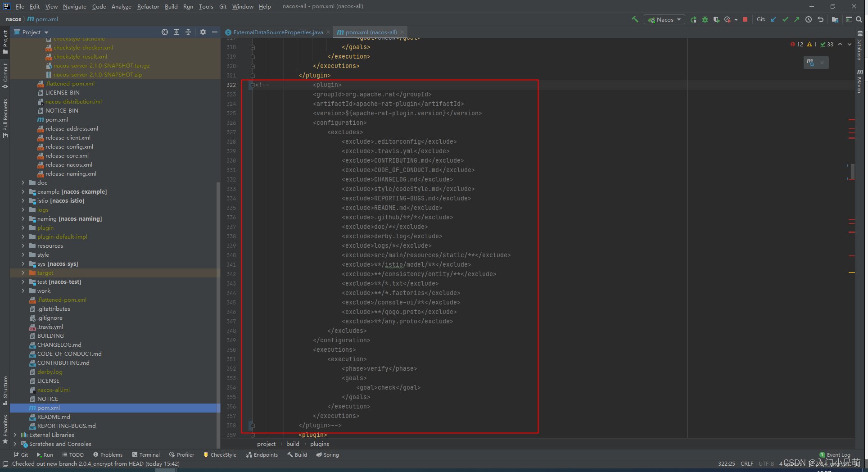Load Maven changes floating icon
Image resolution: width=868 pixels, height=472 pixels.
tap(810, 63)
